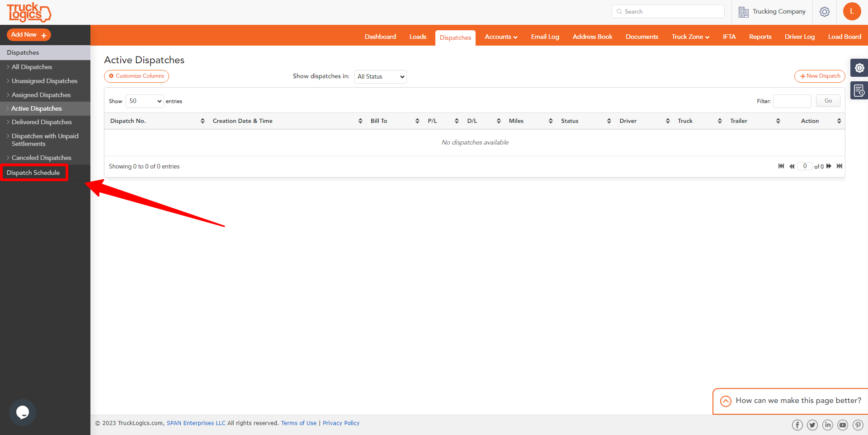Click the help lifebuoy icon on right edge
Image resolution: width=868 pixels, height=435 pixels.
click(x=859, y=68)
